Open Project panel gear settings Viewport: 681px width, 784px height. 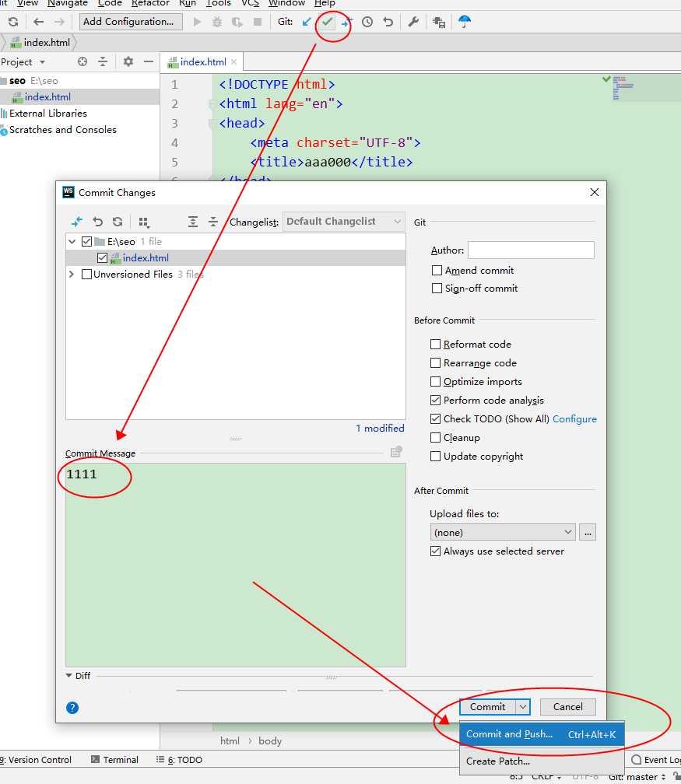pos(128,61)
